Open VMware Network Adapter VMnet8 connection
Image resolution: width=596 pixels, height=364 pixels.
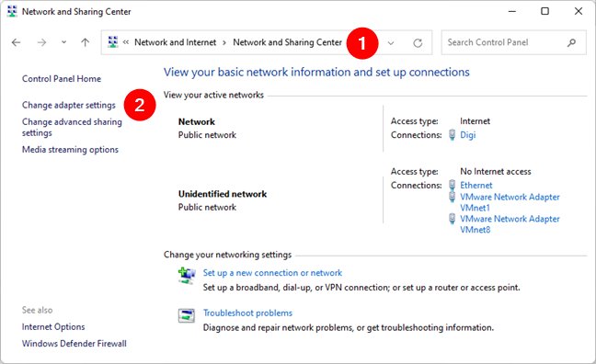pyautogui.click(x=510, y=224)
